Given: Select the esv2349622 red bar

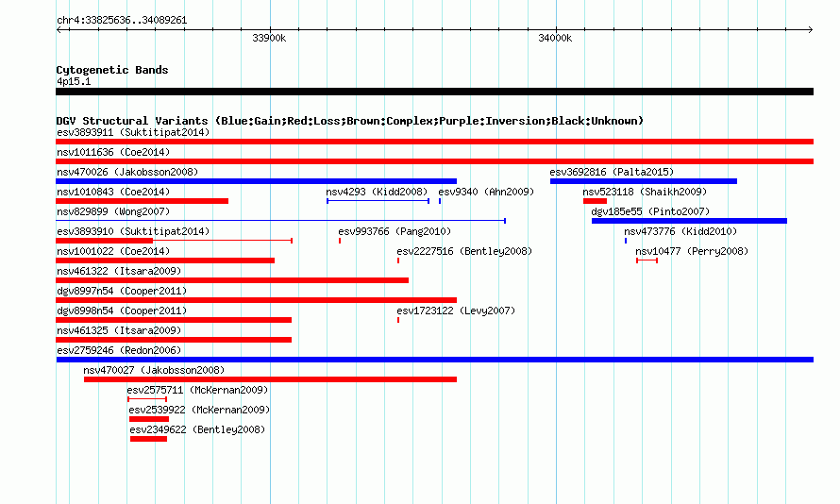Looking at the screenshot, I should (x=148, y=439).
